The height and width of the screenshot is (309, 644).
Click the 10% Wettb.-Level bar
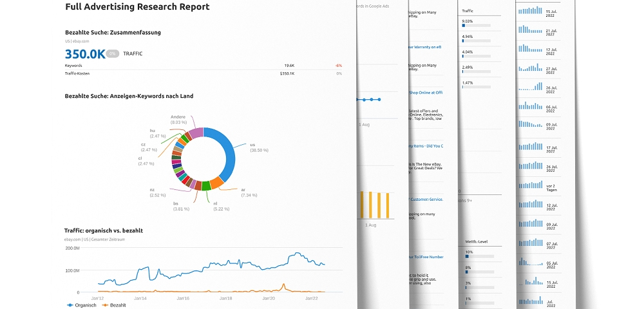tap(478, 256)
